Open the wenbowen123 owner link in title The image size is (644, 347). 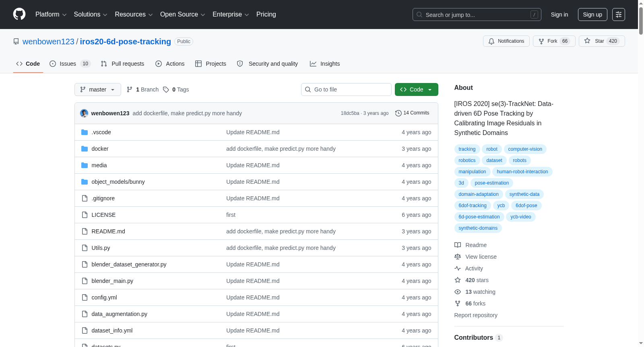tap(48, 42)
